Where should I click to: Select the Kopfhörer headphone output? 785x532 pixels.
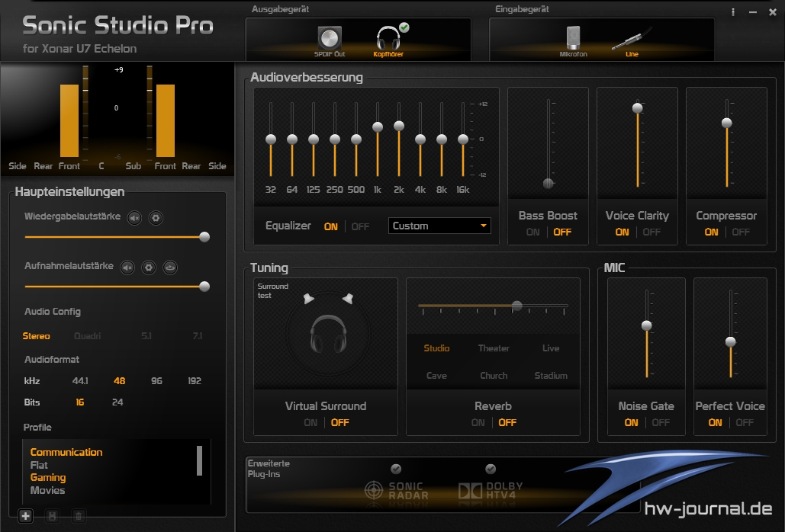[x=388, y=39]
